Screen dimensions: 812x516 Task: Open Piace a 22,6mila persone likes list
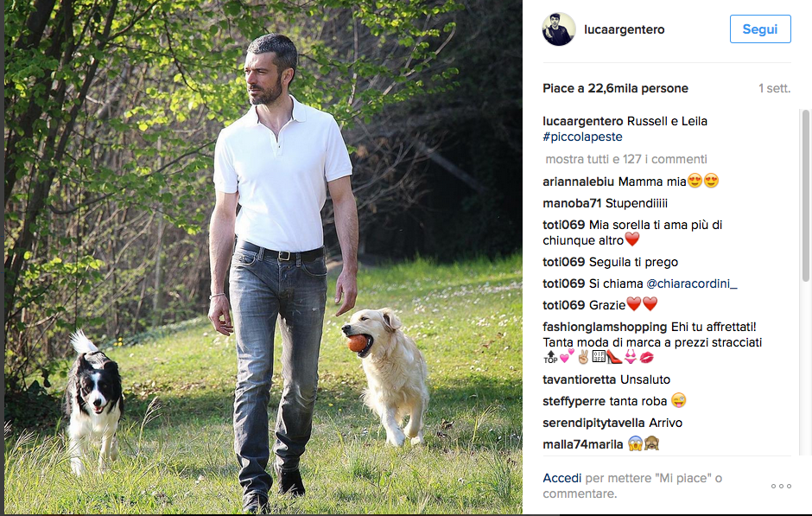coord(615,88)
